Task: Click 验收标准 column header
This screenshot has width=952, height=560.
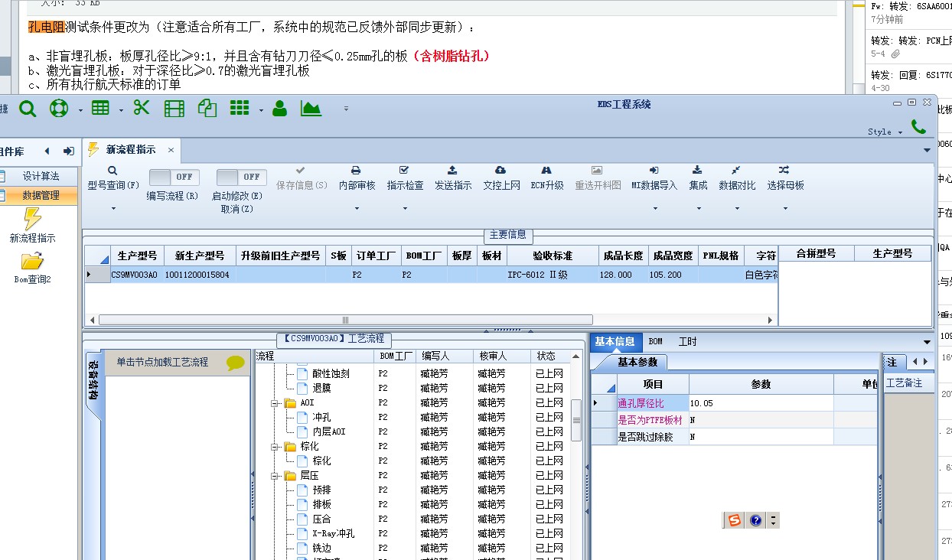Action: point(553,255)
